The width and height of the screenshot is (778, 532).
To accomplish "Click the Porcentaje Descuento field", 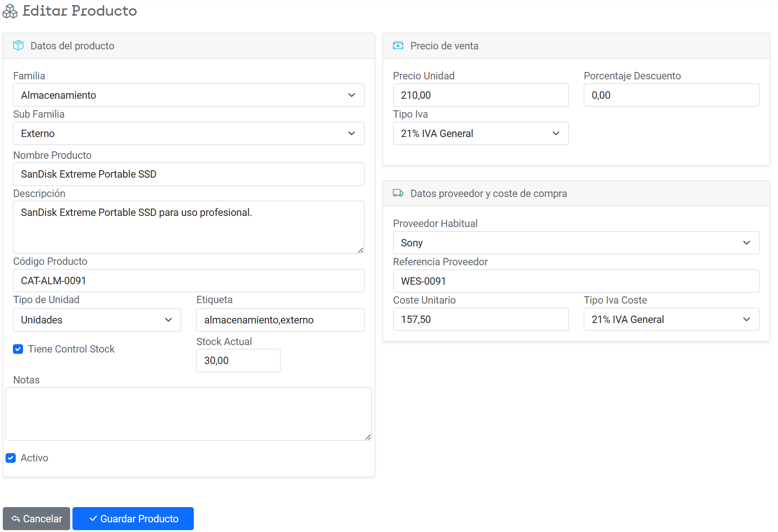I will click(671, 95).
